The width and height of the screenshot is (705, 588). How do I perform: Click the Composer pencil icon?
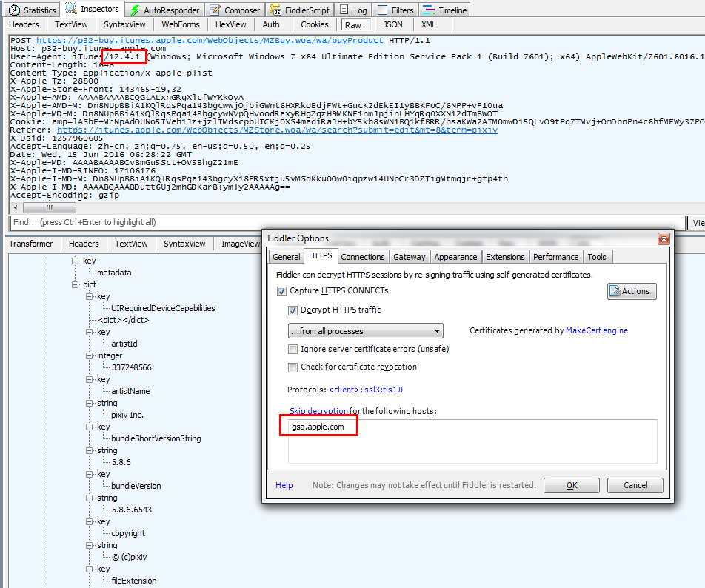(215, 10)
